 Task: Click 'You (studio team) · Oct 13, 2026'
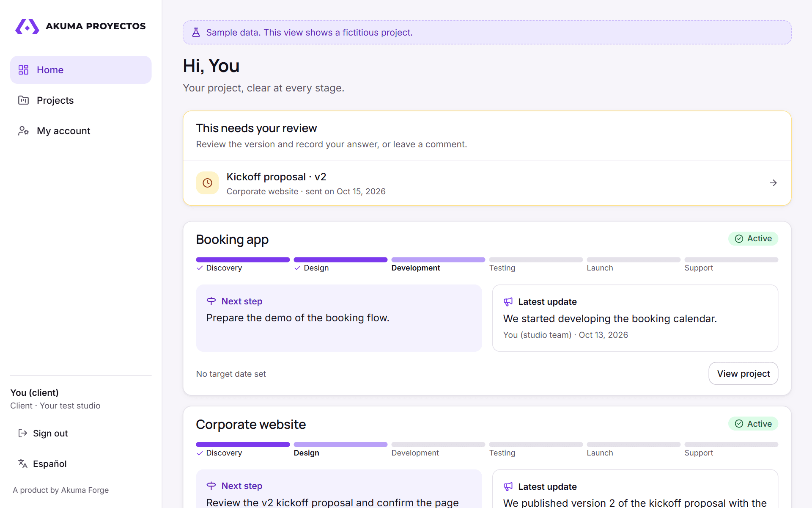(565, 335)
